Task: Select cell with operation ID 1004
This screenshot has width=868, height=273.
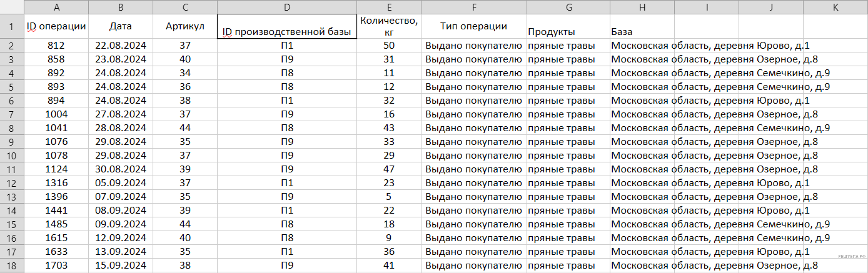Action: (x=57, y=114)
